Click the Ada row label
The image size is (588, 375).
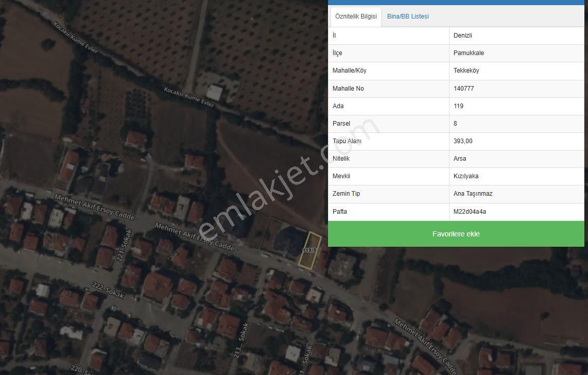338,106
